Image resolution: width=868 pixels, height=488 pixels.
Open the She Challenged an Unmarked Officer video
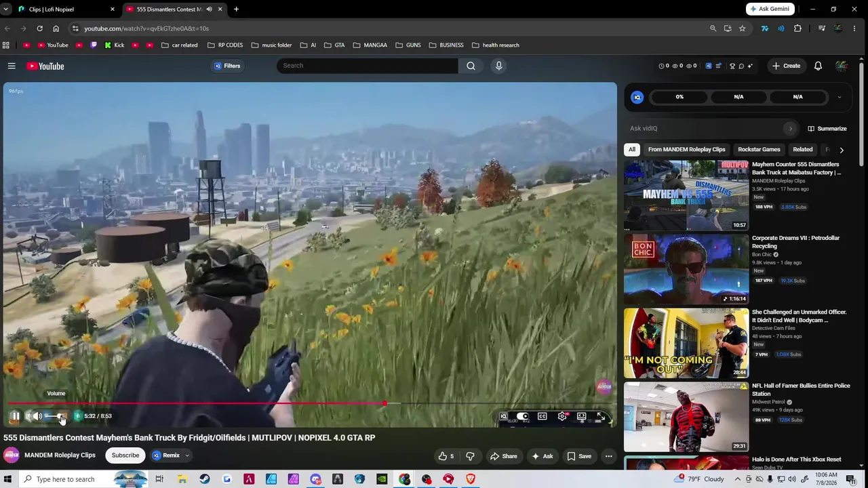686,343
